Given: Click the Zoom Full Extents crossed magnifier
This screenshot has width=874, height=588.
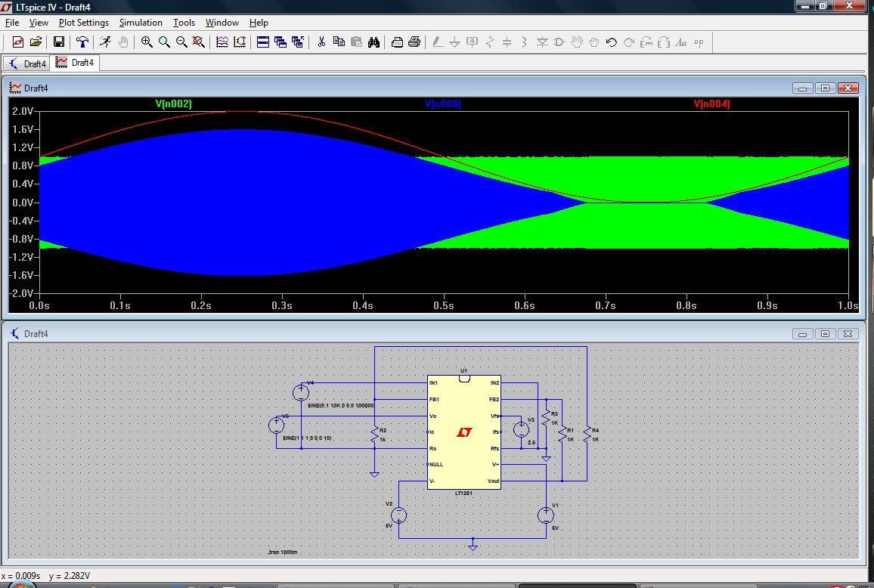Looking at the screenshot, I should click(198, 42).
